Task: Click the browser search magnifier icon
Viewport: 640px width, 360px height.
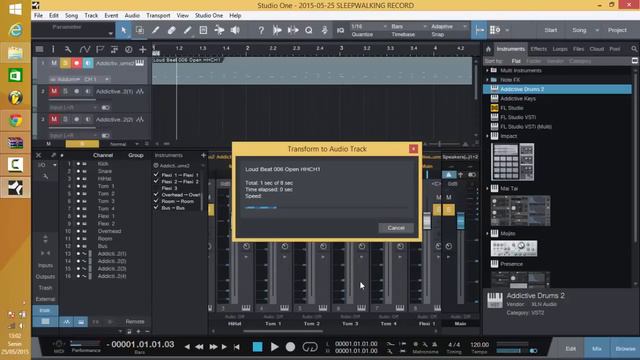Action: click(x=634, y=49)
